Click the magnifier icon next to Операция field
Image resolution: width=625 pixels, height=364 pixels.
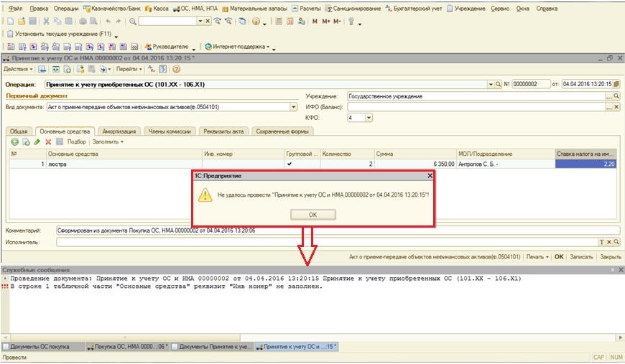click(x=498, y=85)
